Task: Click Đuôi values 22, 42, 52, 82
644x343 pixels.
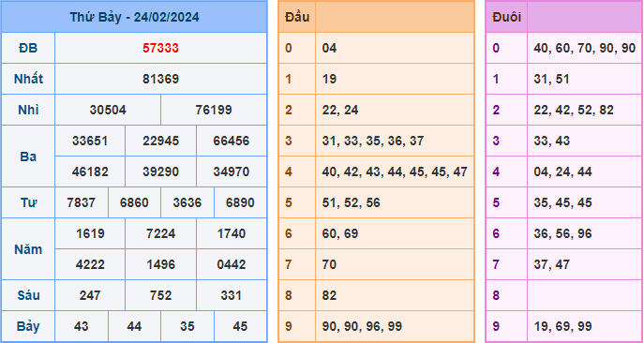Action: coord(574,110)
